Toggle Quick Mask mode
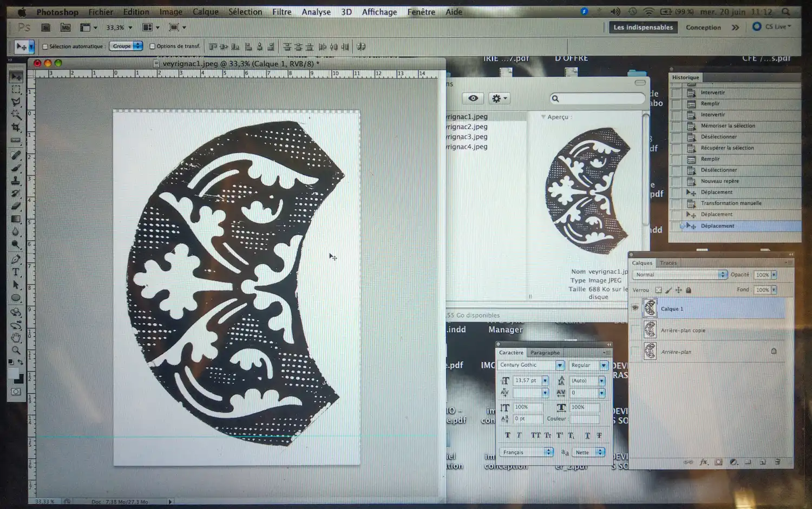 (16, 392)
